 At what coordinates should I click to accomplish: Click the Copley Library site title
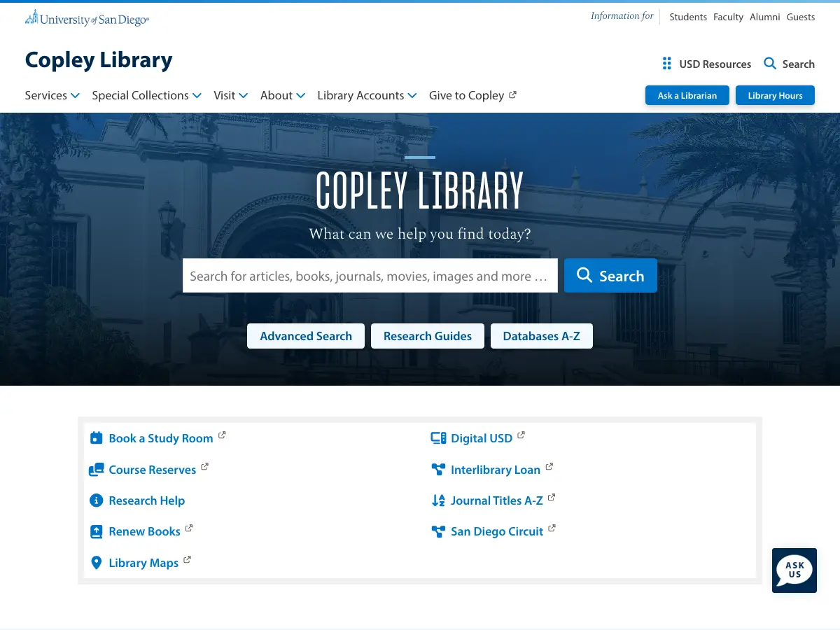pyautogui.click(x=99, y=59)
